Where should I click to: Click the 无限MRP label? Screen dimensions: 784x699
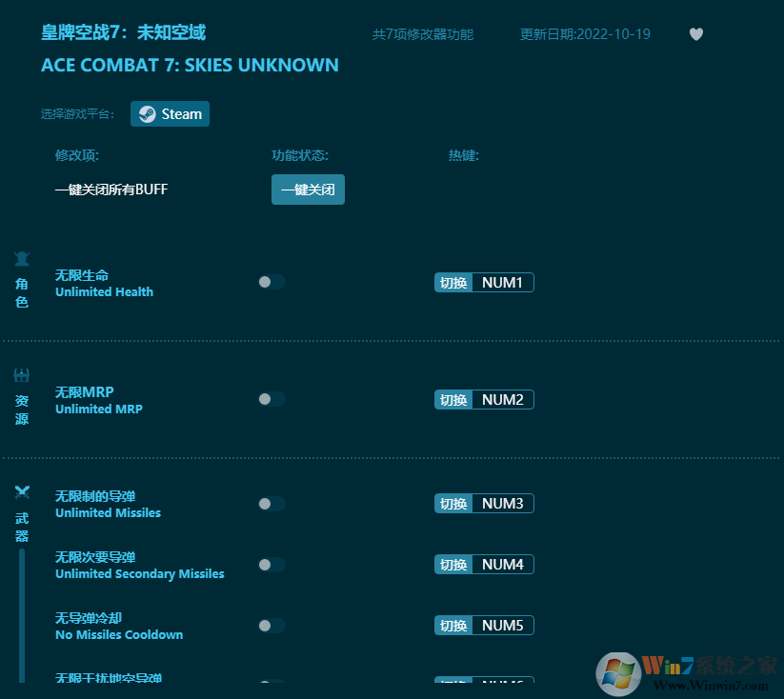point(85,392)
